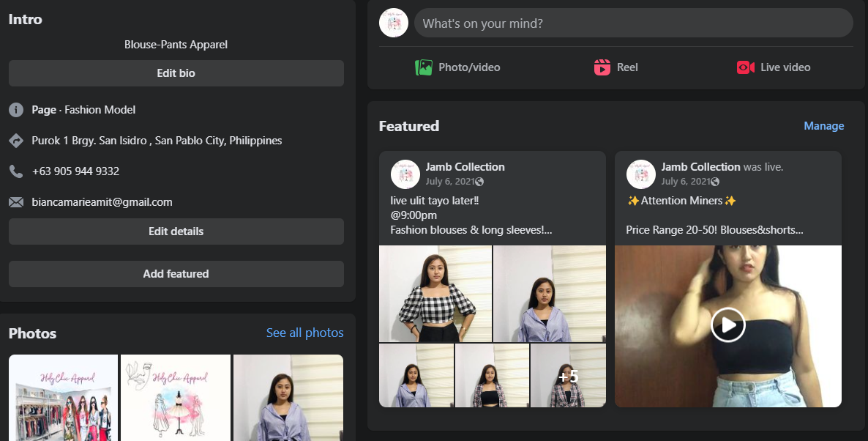Screen dimensions: 868x441
Task: Open the Edit bio button
Action: click(x=176, y=73)
